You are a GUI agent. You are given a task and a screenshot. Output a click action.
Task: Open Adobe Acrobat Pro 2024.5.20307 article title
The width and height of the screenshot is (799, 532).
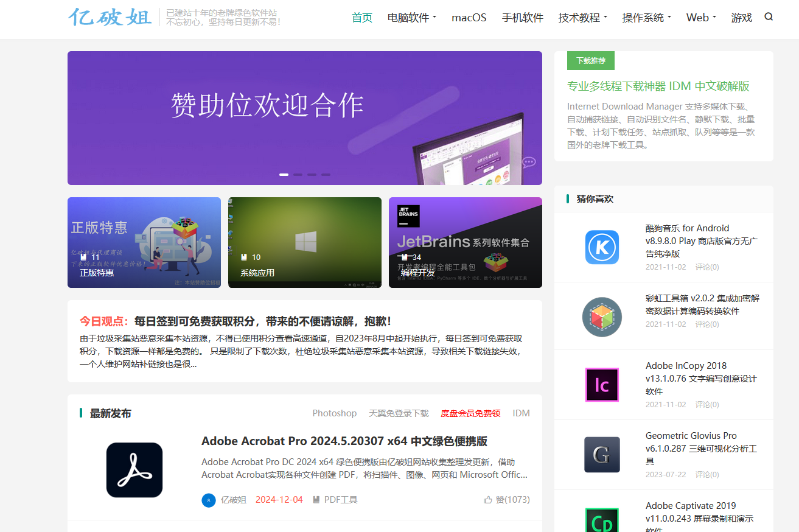[x=344, y=441]
